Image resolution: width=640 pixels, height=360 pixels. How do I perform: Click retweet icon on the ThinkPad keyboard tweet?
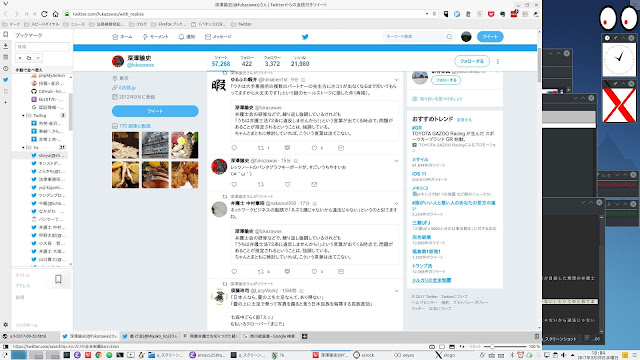click(x=261, y=184)
